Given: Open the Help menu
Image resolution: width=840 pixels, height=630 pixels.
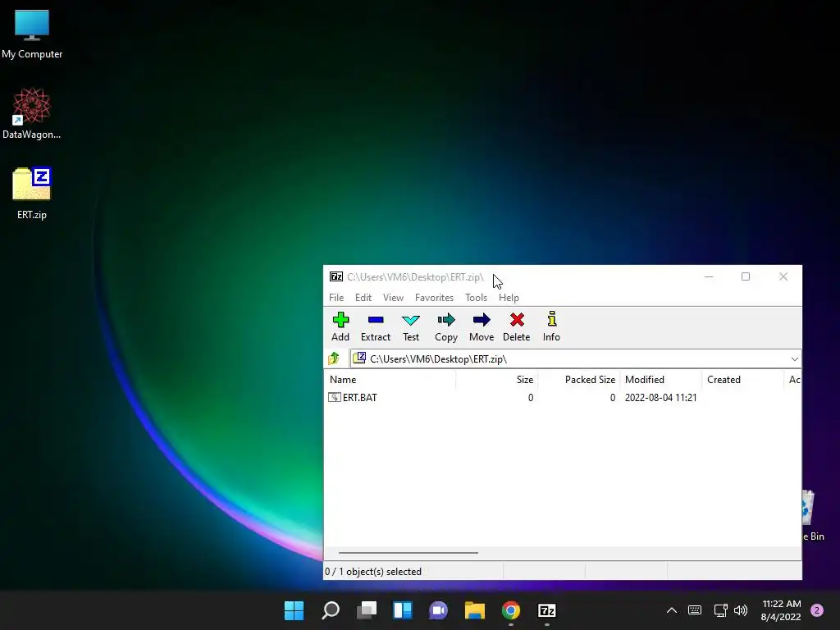Looking at the screenshot, I should point(509,297).
